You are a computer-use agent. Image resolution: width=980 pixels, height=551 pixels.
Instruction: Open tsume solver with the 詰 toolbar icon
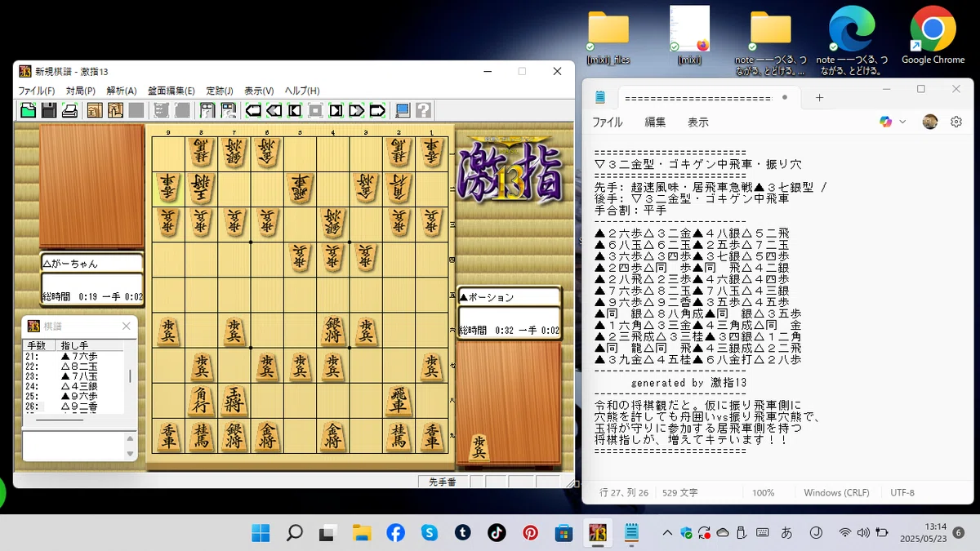point(115,110)
